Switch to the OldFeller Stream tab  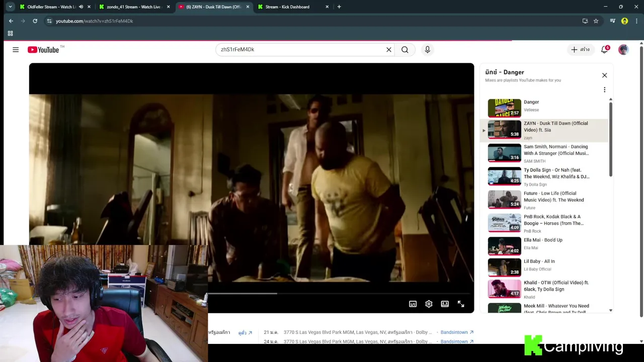coord(51,7)
